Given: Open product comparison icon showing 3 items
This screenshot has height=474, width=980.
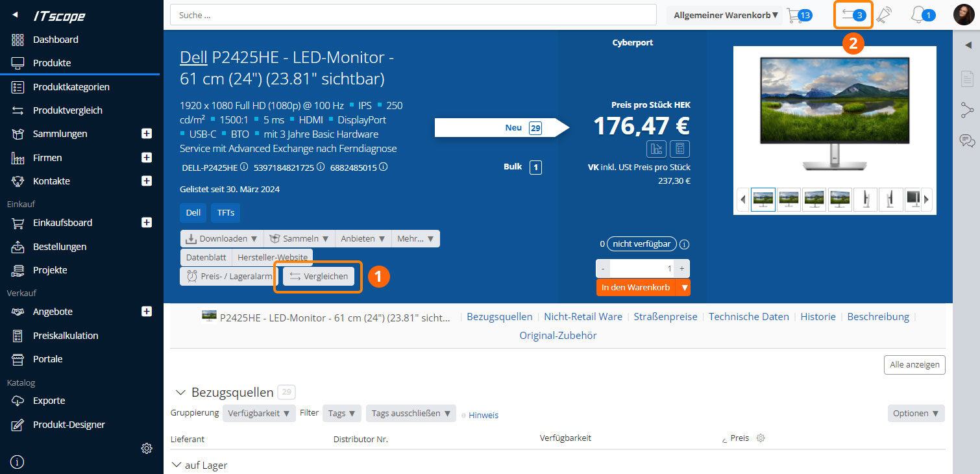Looking at the screenshot, I should [853, 15].
